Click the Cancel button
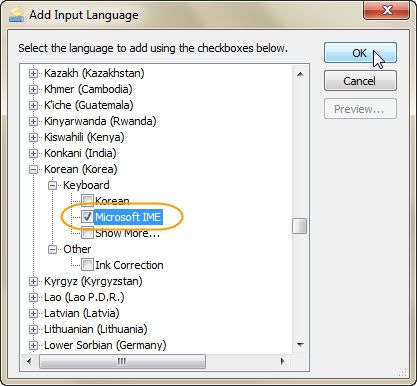 [360, 81]
